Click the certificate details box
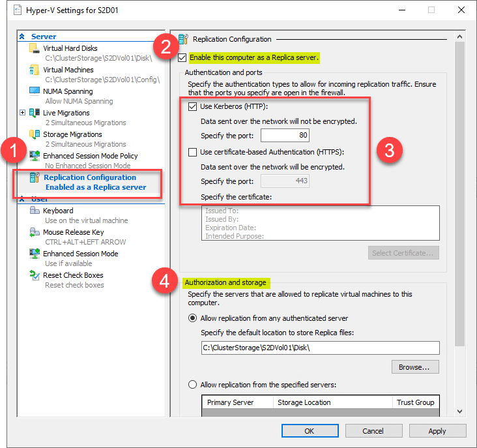 [x=321, y=223]
